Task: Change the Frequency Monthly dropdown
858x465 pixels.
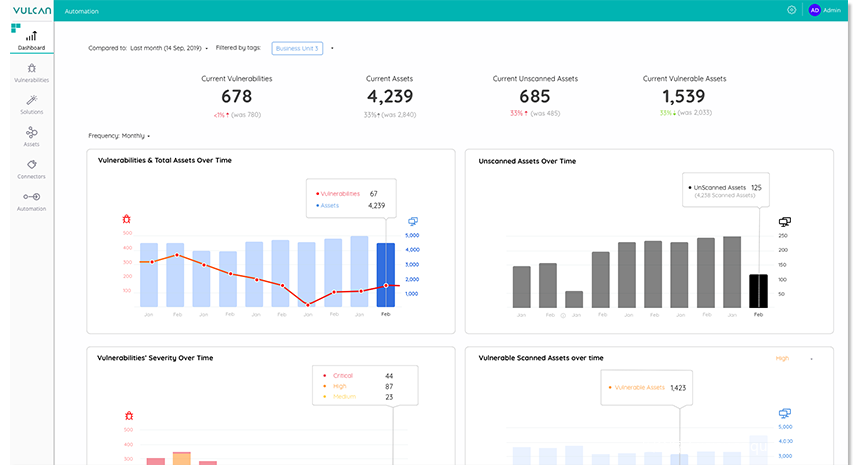Action: click(148, 136)
